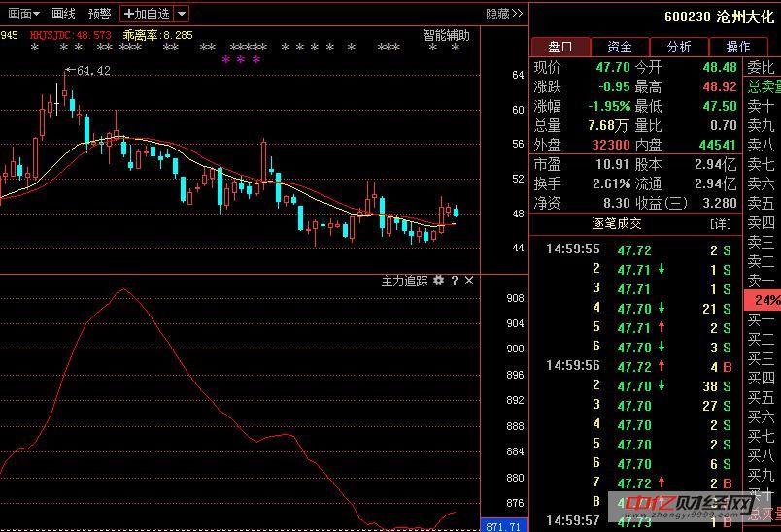Close the 主力追踪 indicator panel

469,281
